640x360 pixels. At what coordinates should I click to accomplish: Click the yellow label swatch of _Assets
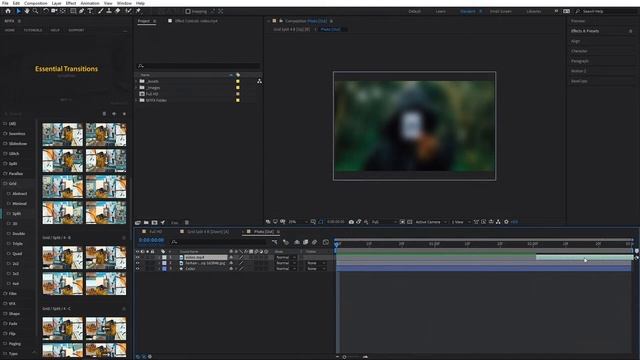coord(238,81)
